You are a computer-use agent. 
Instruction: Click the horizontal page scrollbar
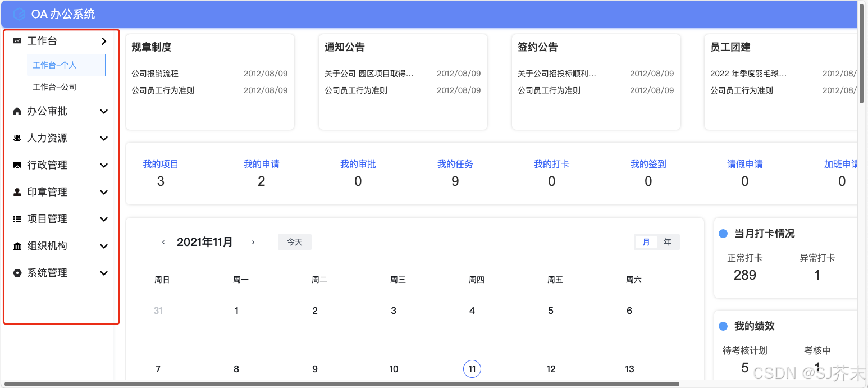342,384
